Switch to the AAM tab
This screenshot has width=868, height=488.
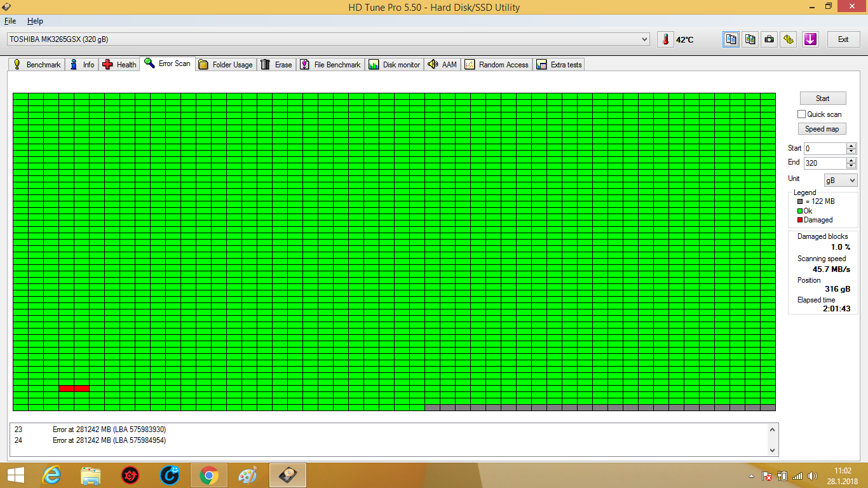click(x=442, y=64)
